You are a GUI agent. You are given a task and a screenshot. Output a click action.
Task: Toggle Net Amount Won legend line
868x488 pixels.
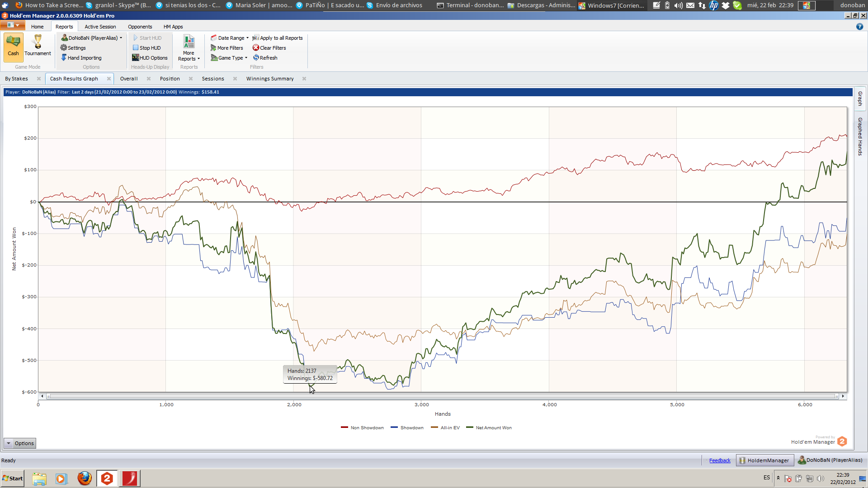click(489, 427)
